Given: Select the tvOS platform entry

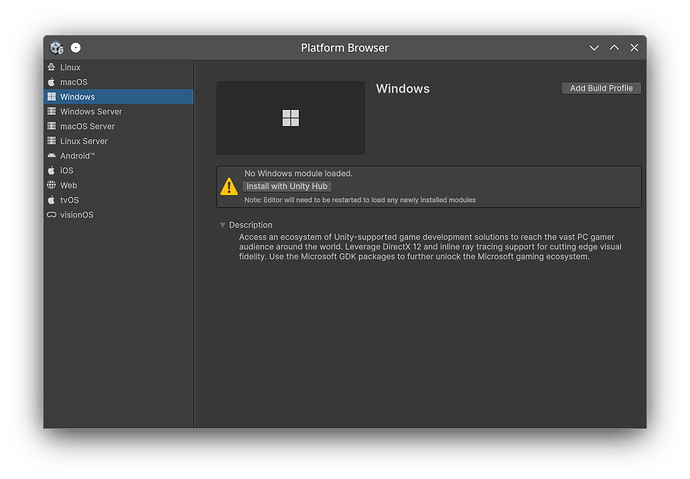Looking at the screenshot, I should click(69, 200).
